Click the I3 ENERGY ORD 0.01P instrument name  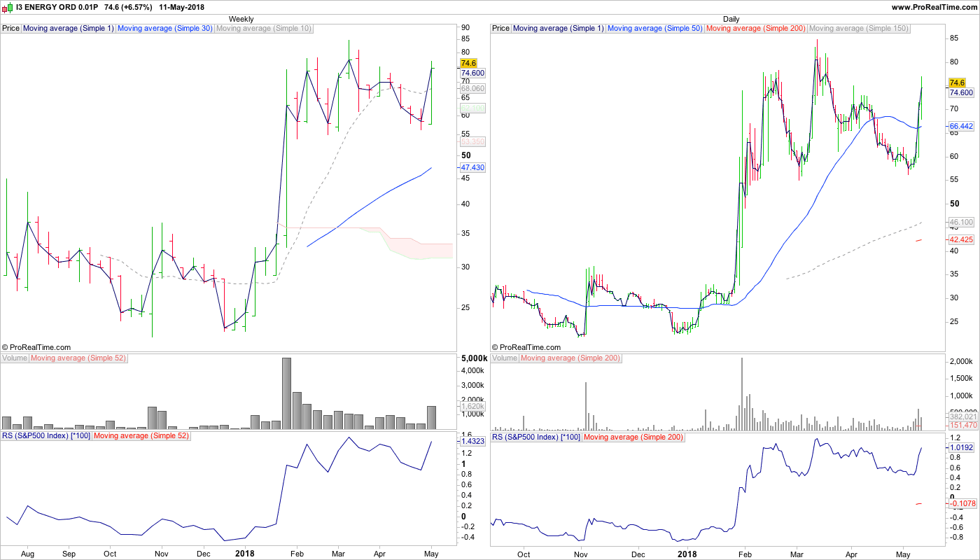[57, 7]
